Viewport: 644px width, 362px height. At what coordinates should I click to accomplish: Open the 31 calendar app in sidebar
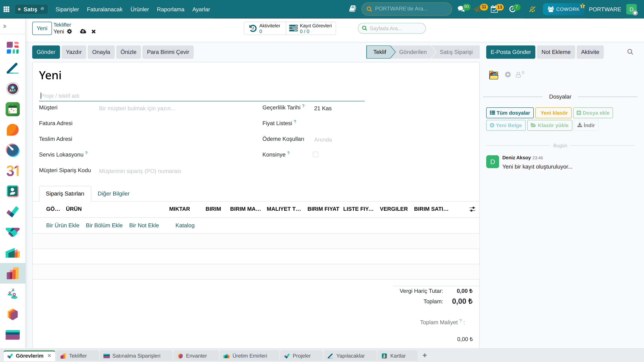12,171
